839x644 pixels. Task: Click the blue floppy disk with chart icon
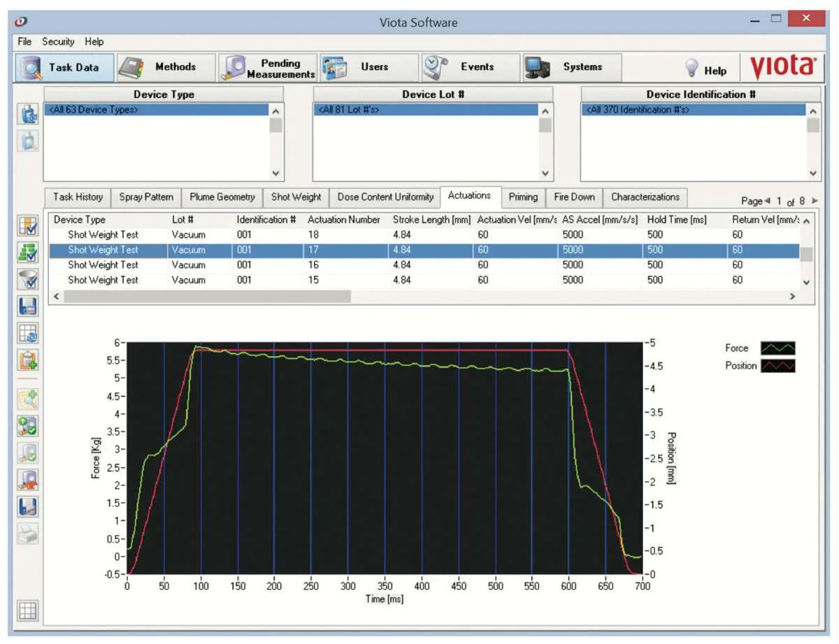28,506
